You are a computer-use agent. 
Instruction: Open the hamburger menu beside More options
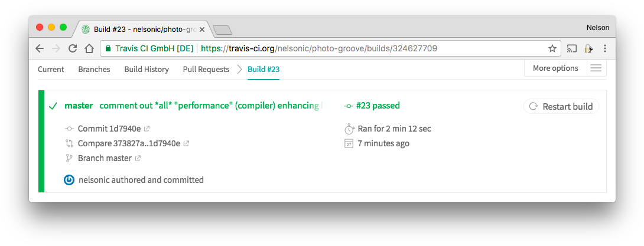[x=596, y=68]
